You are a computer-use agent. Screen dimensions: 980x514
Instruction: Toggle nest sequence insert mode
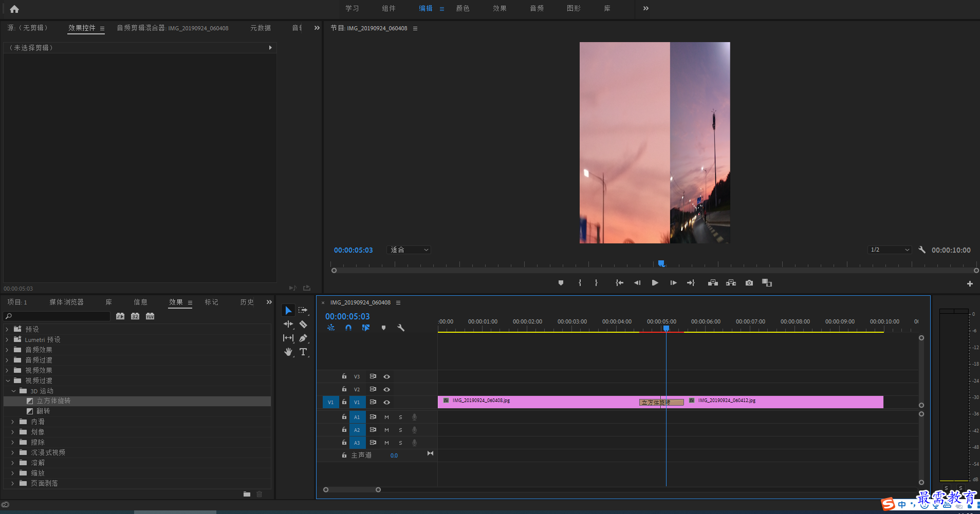(331, 328)
